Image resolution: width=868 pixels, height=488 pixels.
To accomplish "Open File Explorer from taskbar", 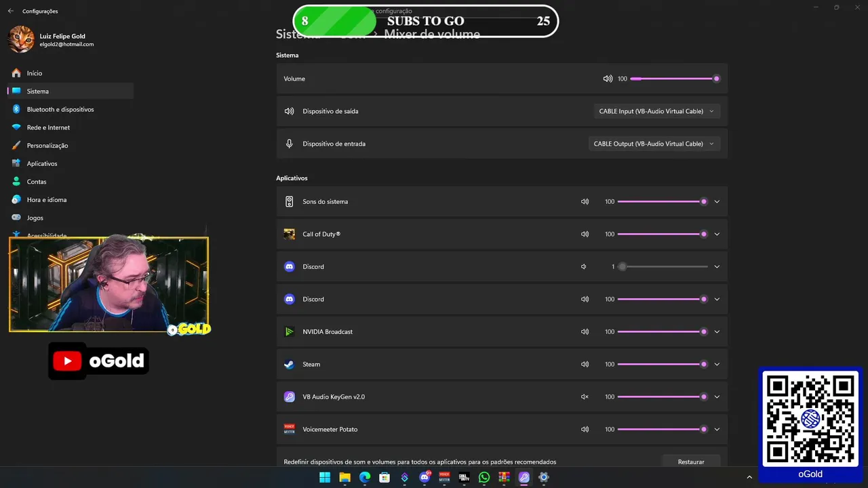I will click(344, 477).
